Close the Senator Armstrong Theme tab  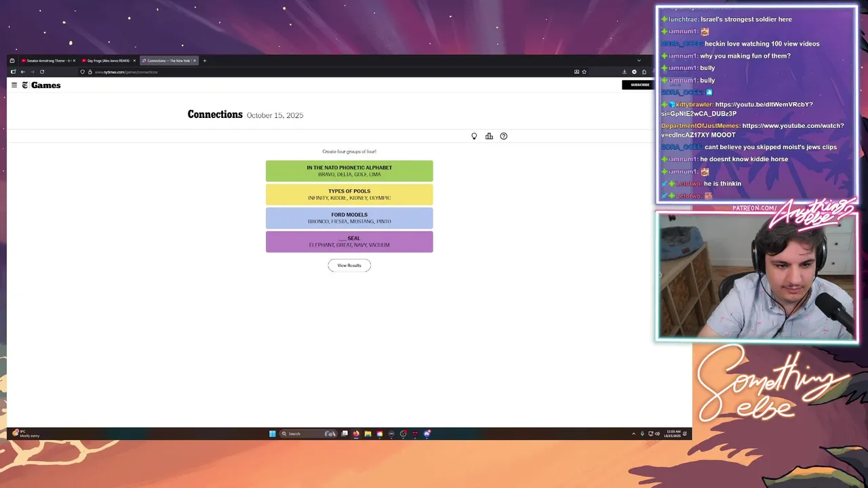74,60
